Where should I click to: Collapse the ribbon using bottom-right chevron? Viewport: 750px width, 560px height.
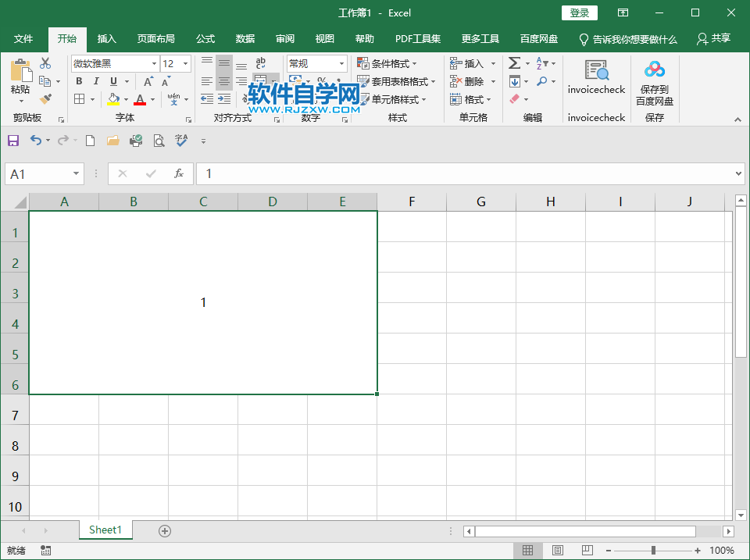pyautogui.click(x=737, y=119)
